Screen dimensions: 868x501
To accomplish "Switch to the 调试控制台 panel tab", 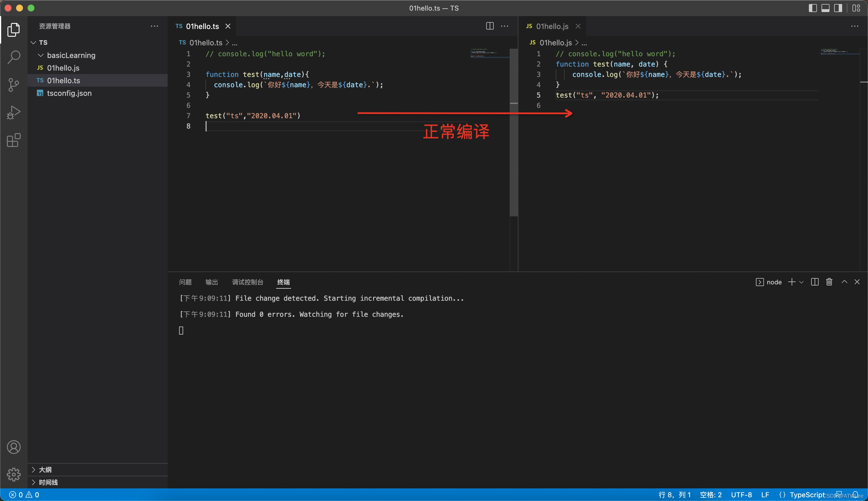I will tap(247, 282).
